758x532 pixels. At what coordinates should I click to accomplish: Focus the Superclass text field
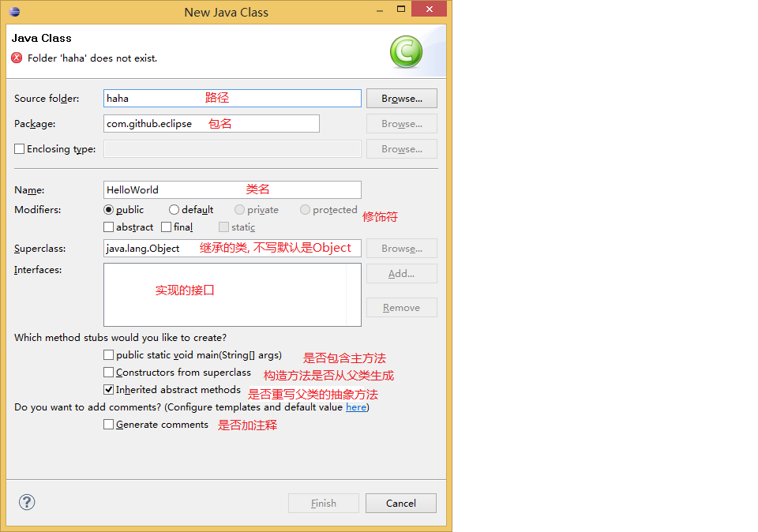[232, 249]
